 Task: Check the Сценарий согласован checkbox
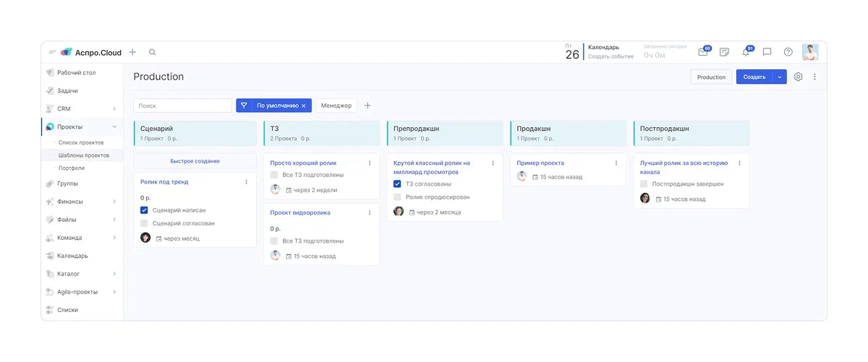(145, 223)
